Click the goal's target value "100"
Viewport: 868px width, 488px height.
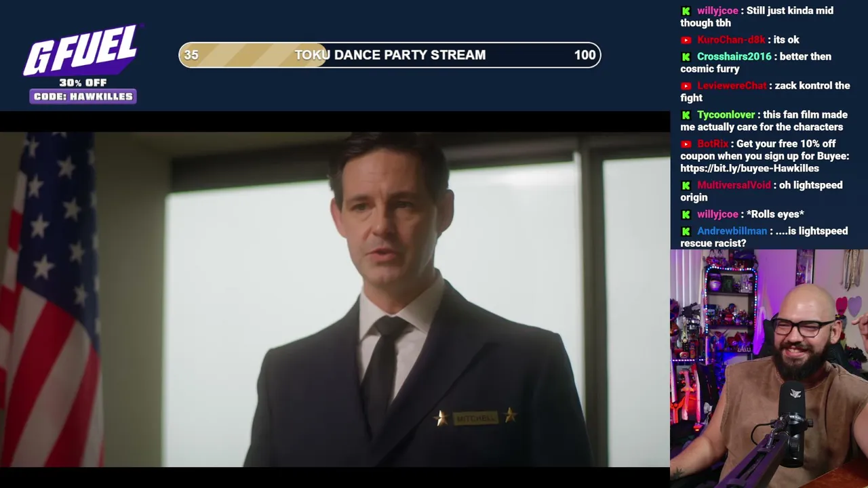pos(585,56)
